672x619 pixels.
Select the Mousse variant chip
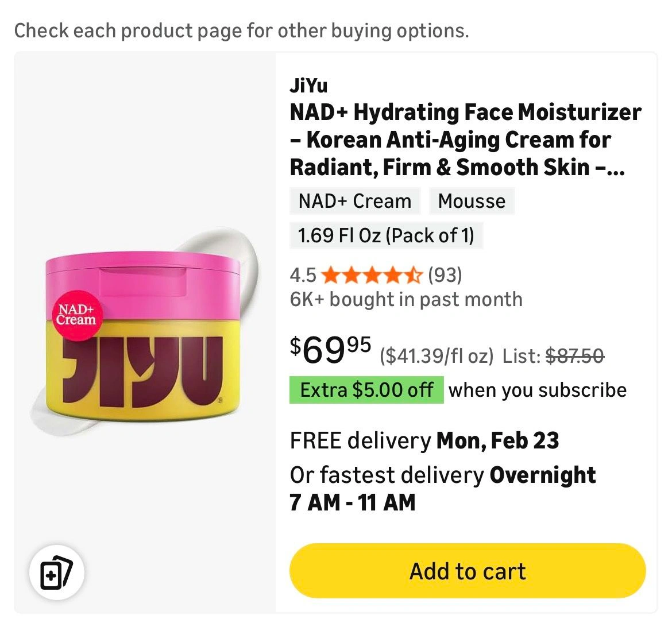[x=472, y=202]
